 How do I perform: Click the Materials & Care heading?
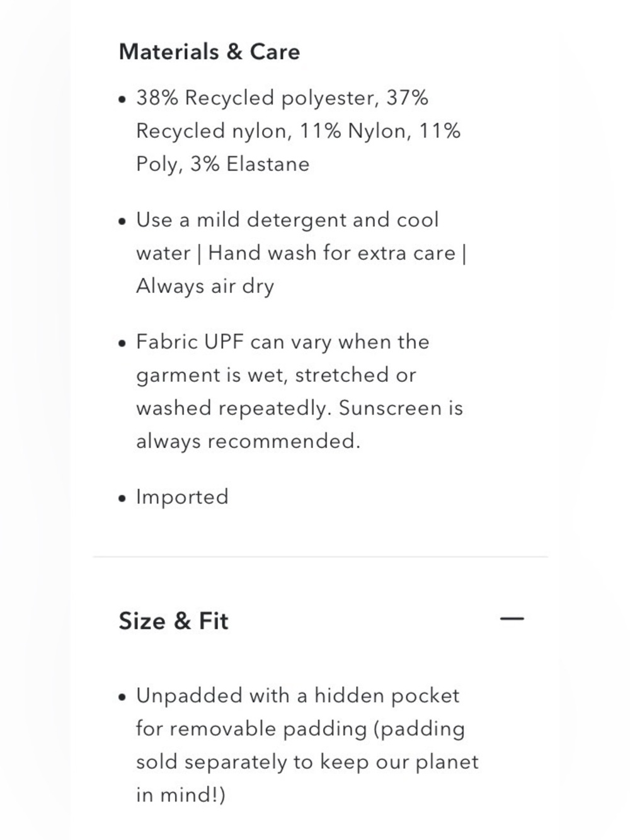coord(209,52)
